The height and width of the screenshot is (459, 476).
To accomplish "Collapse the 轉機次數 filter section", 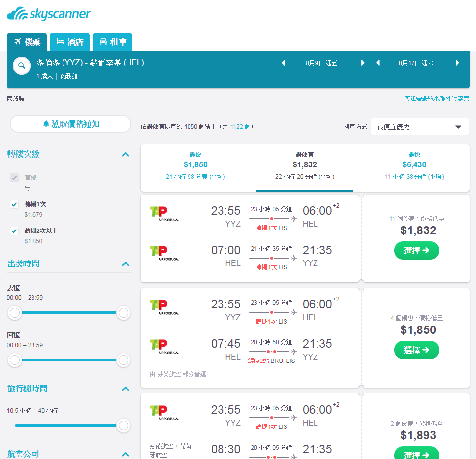I will click(x=126, y=154).
